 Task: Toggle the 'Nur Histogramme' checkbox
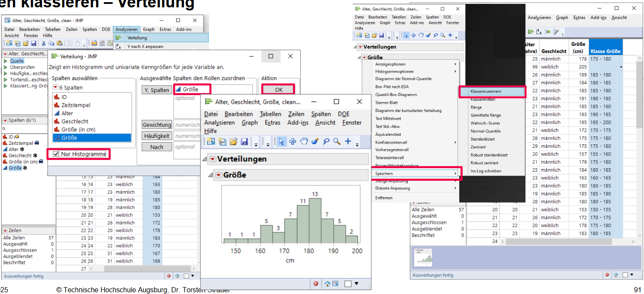coord(56,154)
